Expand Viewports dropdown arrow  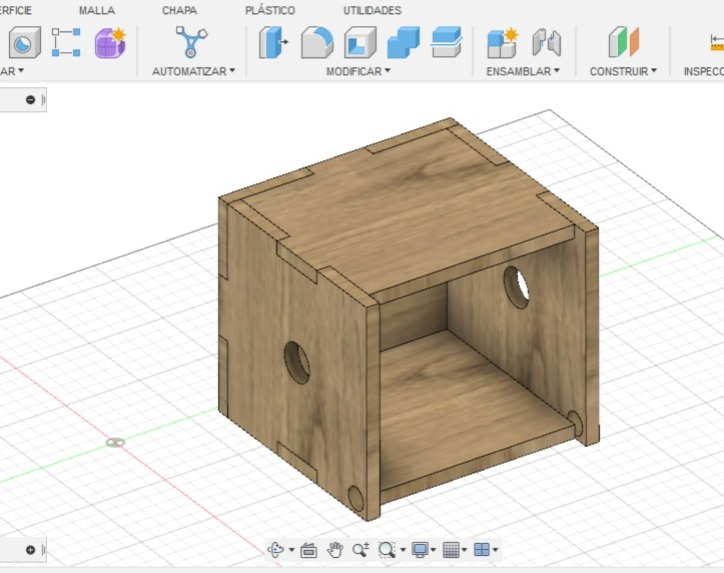coord(495,549)
